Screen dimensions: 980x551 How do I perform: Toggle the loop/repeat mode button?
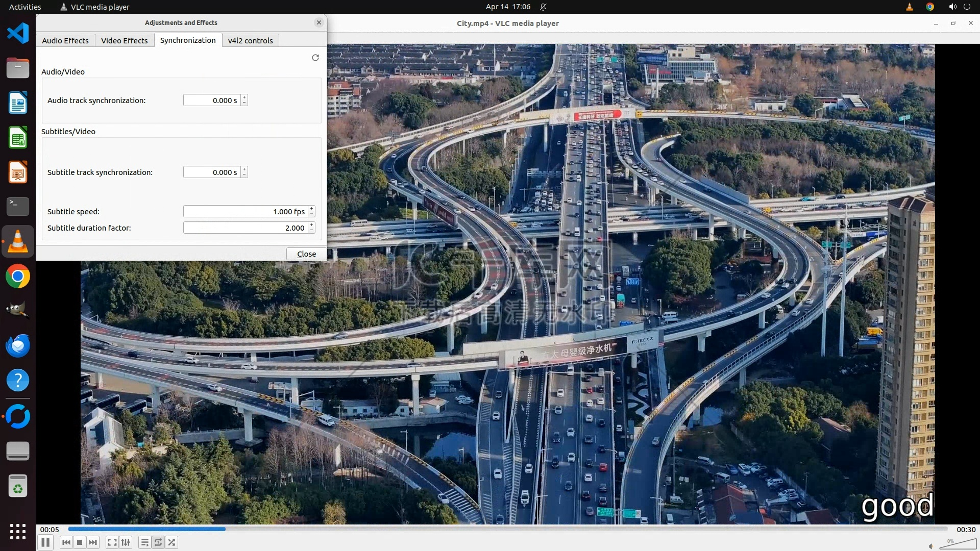tap(158, 542)
